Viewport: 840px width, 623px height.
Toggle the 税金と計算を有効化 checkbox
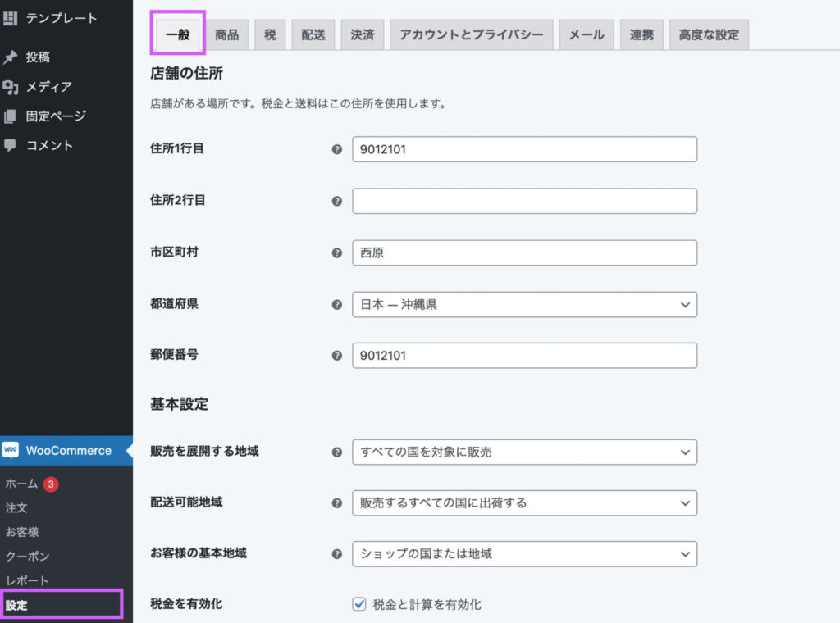(x=359, y=604)
